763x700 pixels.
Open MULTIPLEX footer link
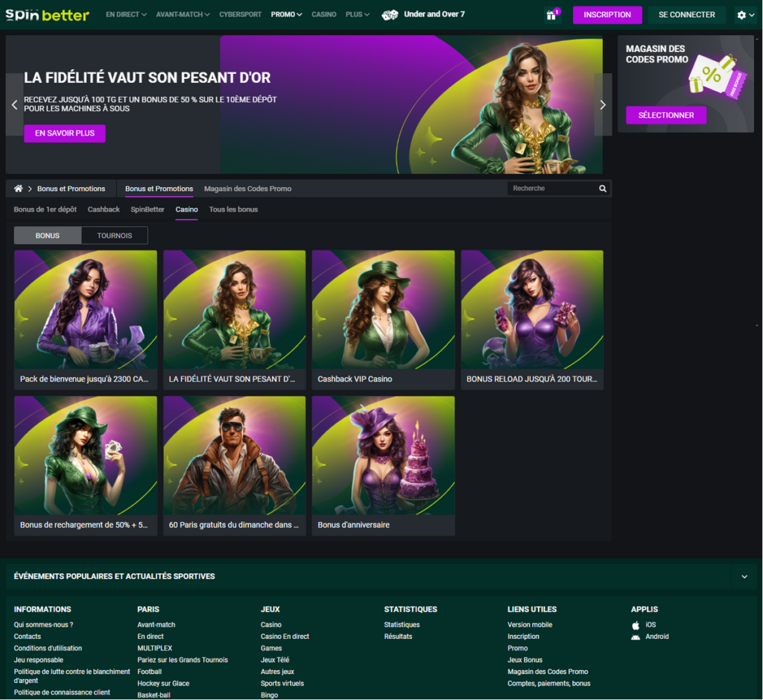click(155, 648)
